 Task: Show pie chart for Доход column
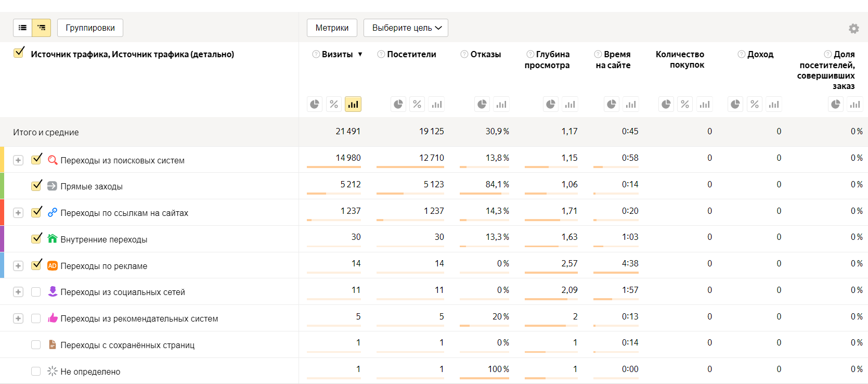point(735,105)
